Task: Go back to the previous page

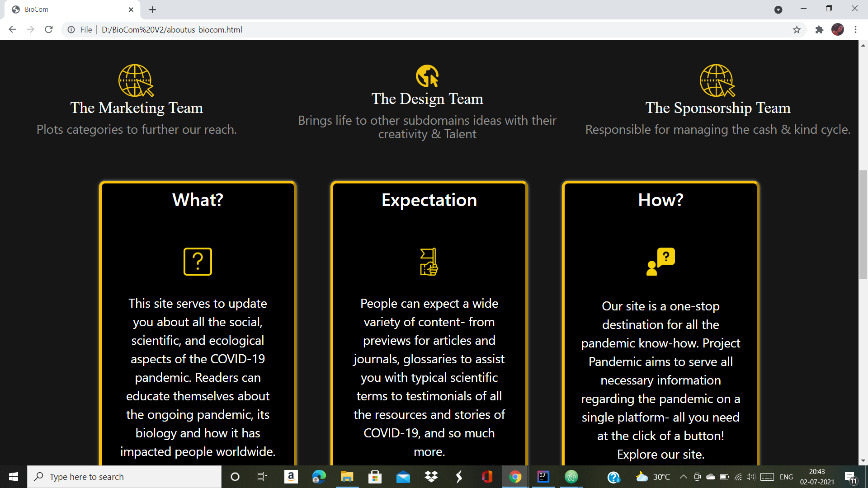Action: click(12, 29)
